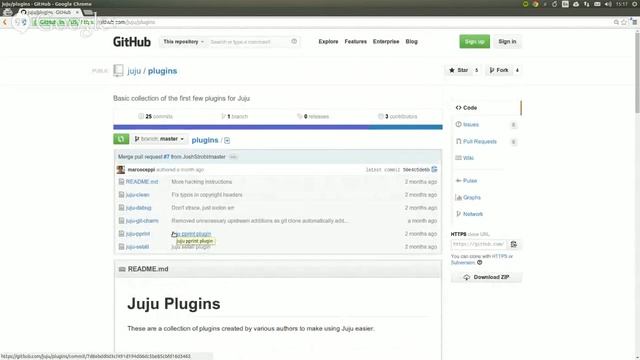Click the juju-debug file icon
The height and width of the screenshot is (360, 640).
(x=121, y=208)
